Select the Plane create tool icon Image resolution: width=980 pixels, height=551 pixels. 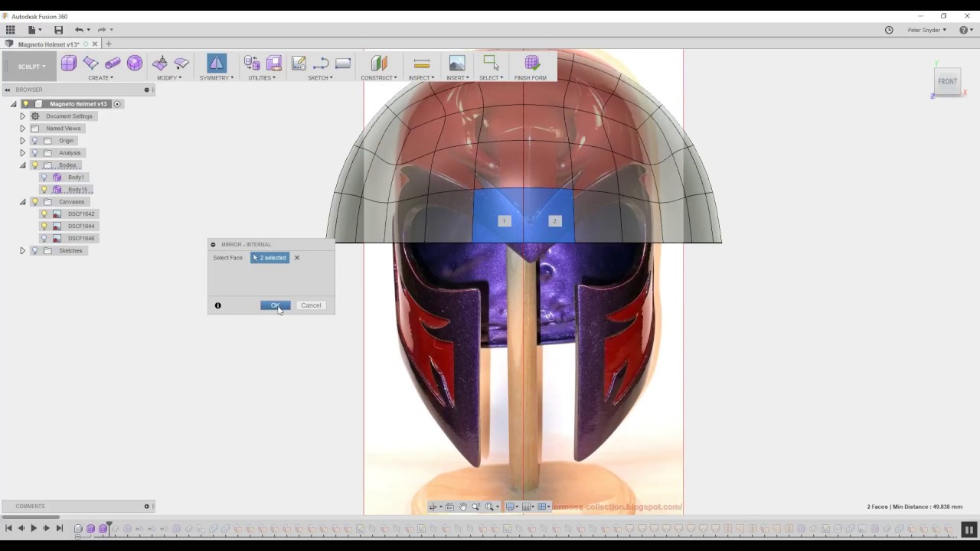90,64
